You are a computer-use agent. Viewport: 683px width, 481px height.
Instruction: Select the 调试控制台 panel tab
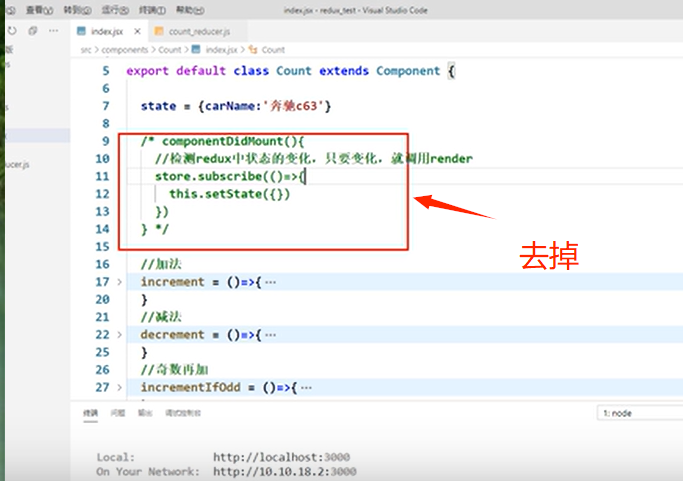coord(183,413)
